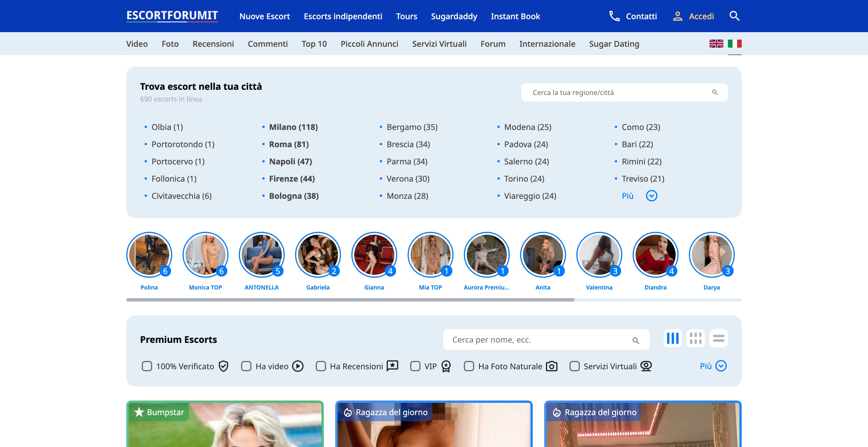
Task: Check the Ha video filter
Action: [246, 366]
